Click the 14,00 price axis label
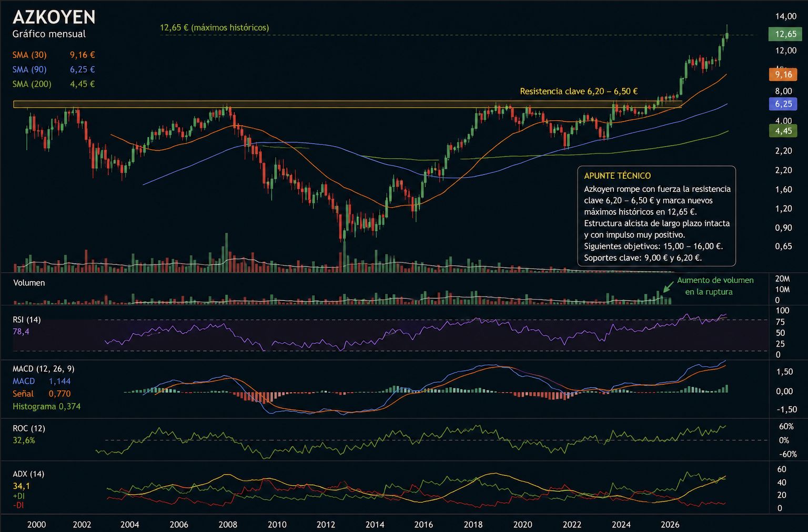 tap(786, 16)
